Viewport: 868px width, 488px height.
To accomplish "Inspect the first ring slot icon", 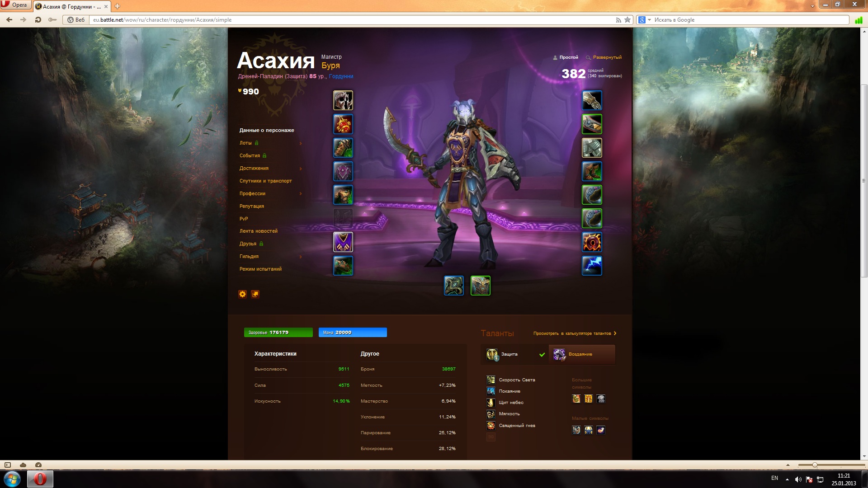I will click(592, 195).
